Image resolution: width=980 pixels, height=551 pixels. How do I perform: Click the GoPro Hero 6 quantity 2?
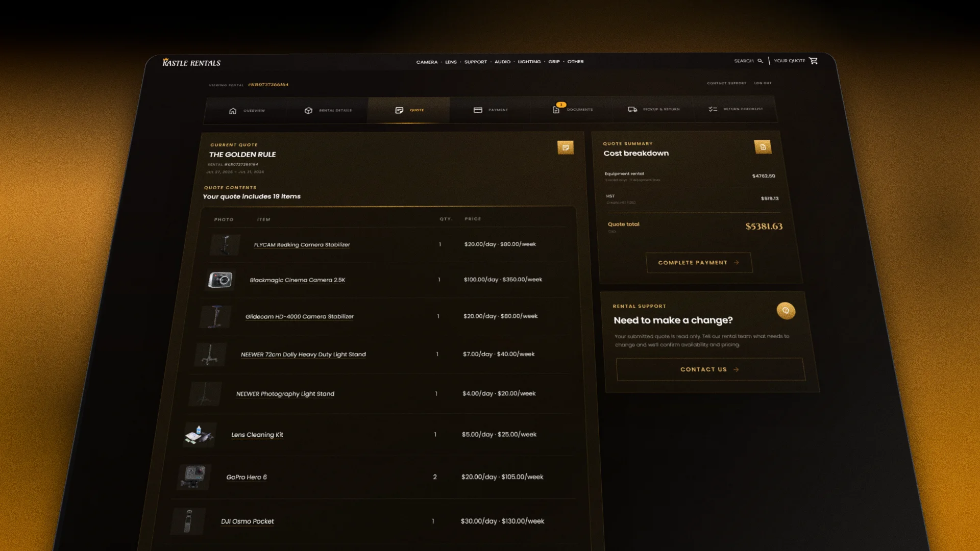(x=435, y=477)
